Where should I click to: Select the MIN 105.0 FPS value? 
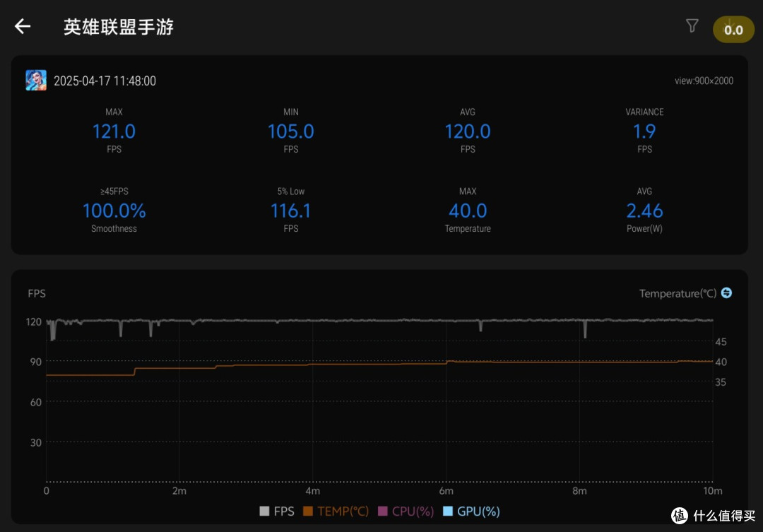[291, 131]
